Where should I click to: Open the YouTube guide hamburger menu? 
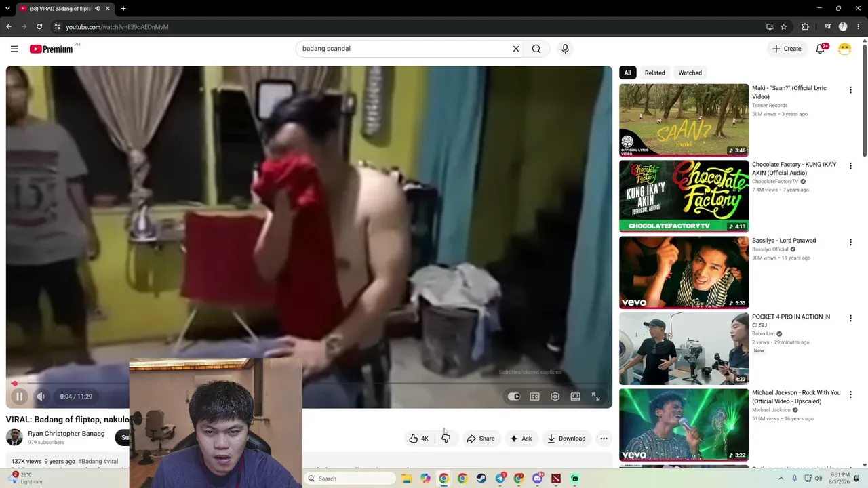point(14,49)
